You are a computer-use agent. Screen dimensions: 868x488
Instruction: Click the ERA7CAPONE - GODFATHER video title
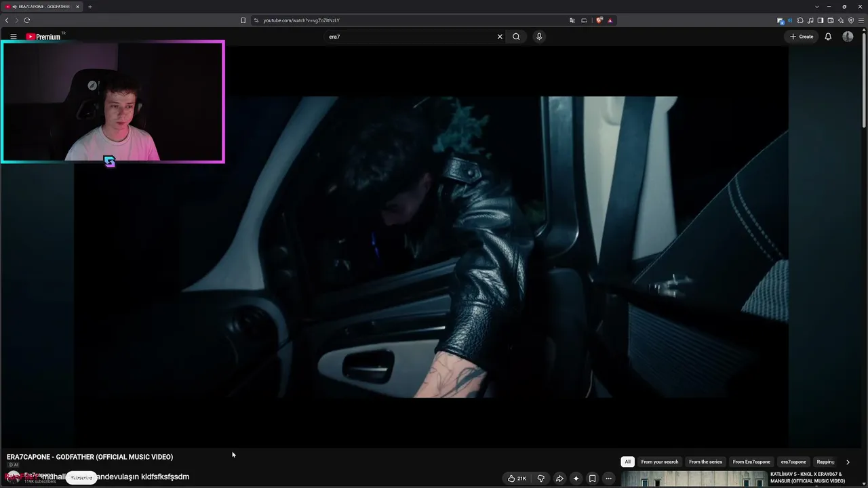click(x=90, y=457)
